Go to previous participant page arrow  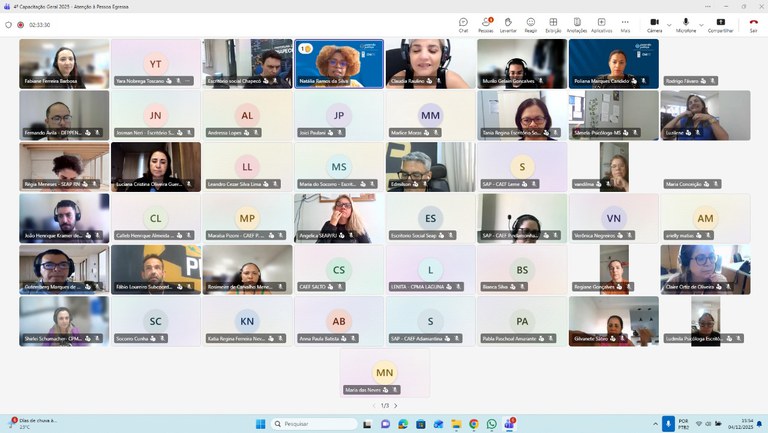click(374, 406)
